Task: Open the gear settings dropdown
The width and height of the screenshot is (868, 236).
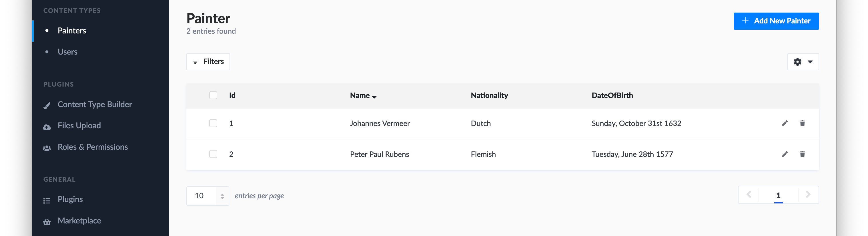Action: click(x=803, y=62)
